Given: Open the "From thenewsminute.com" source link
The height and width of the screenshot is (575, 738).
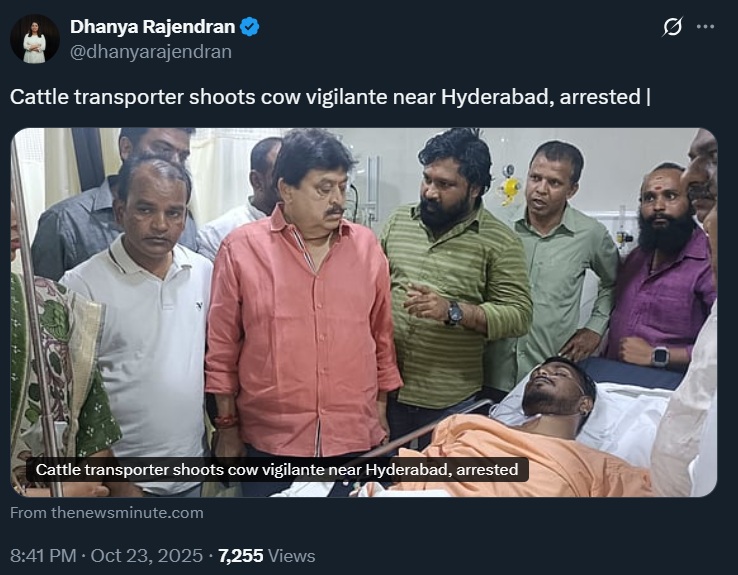Looking at the screenshot, I should (107, 513).
